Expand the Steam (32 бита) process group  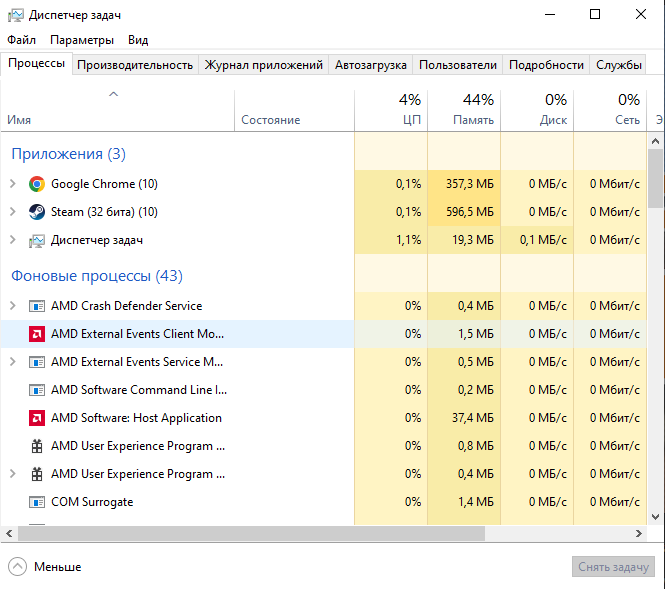12,212
